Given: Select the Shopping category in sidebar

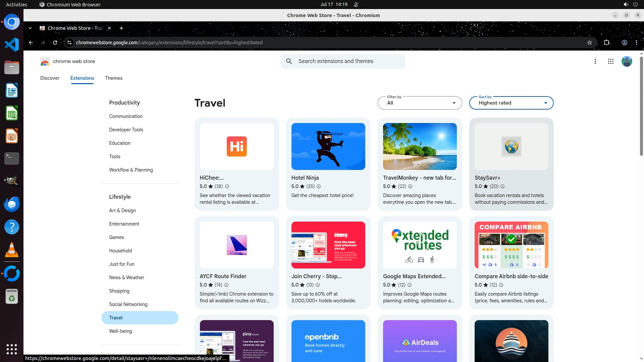Looking at the screenshot, I should pos(119,291).
